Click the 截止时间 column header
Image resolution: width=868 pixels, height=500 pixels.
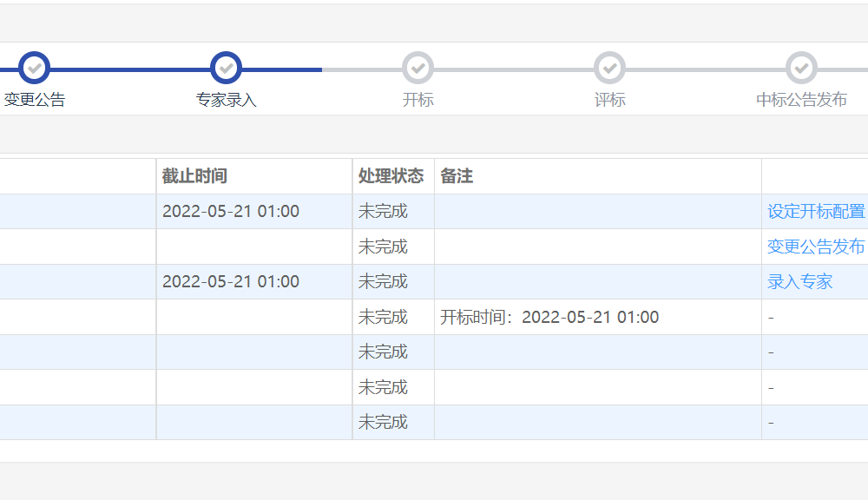194,176
